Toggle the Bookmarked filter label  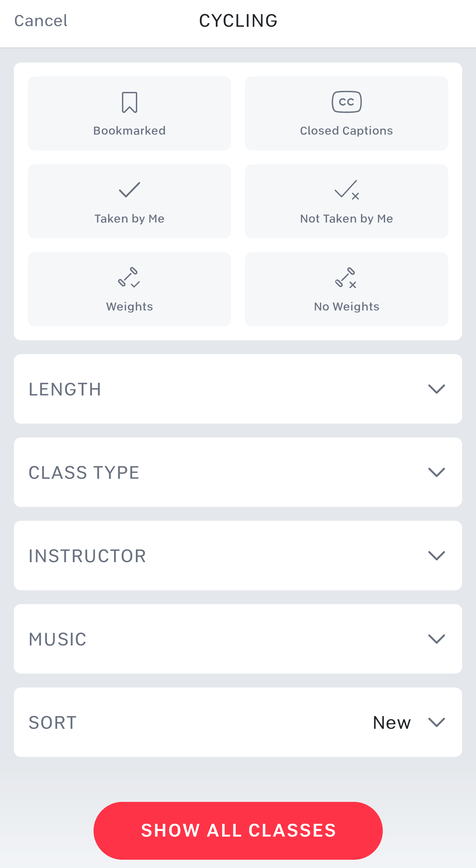tap(129, 131)
